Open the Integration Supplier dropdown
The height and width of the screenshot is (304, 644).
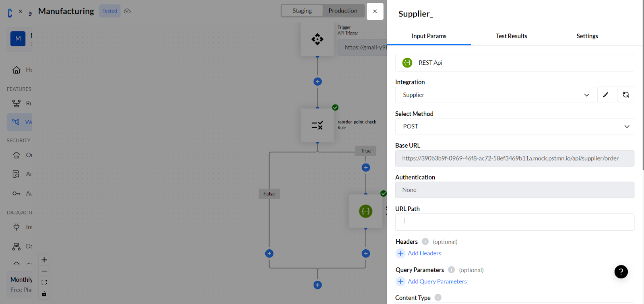tap(495, 95)
